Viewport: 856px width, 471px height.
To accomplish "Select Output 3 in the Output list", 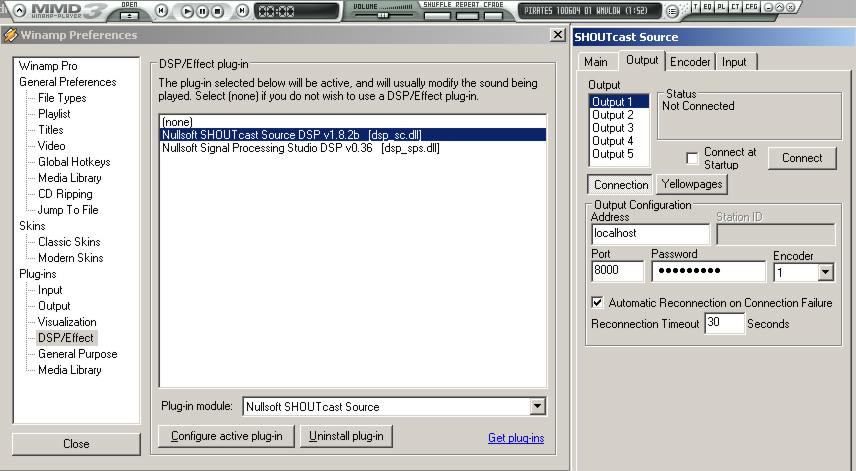I will click(620, 128).
